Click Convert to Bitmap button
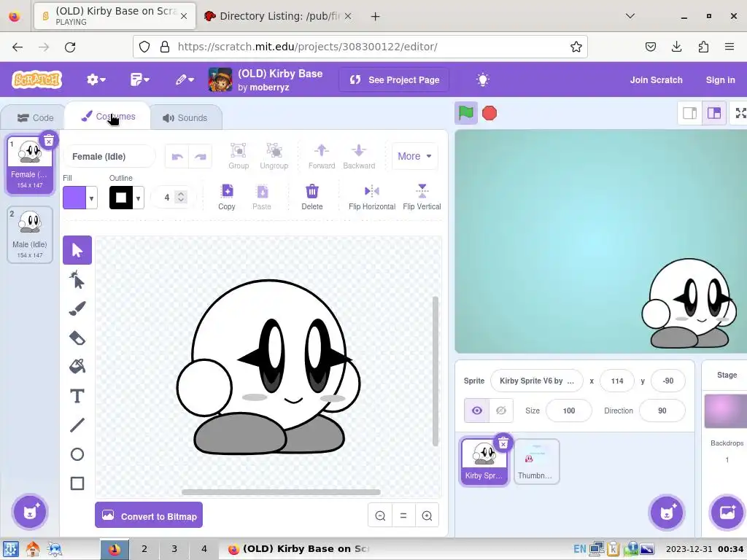 (x=149, y=516)
